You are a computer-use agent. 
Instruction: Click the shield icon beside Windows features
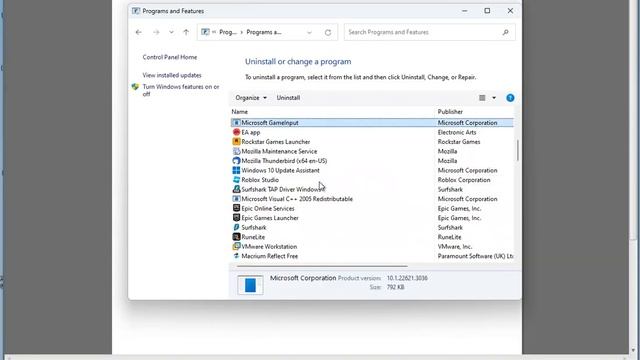click(135, 87)
